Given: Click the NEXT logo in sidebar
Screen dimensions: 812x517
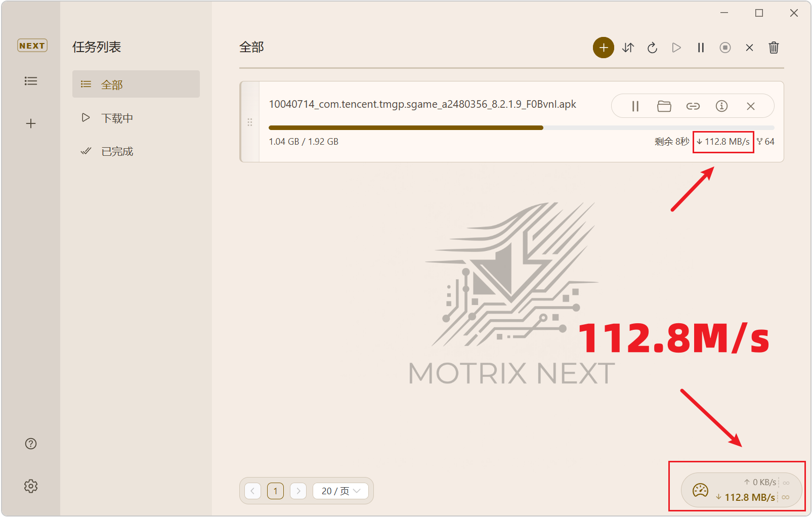Looking at the screenshot, I should 32,46.
